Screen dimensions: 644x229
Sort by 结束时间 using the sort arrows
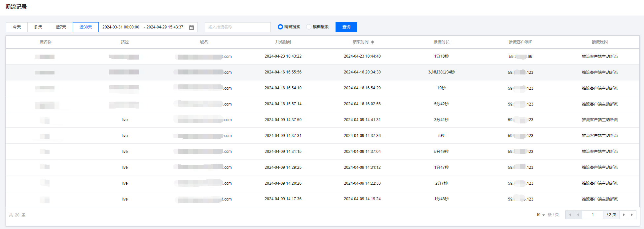373,42
